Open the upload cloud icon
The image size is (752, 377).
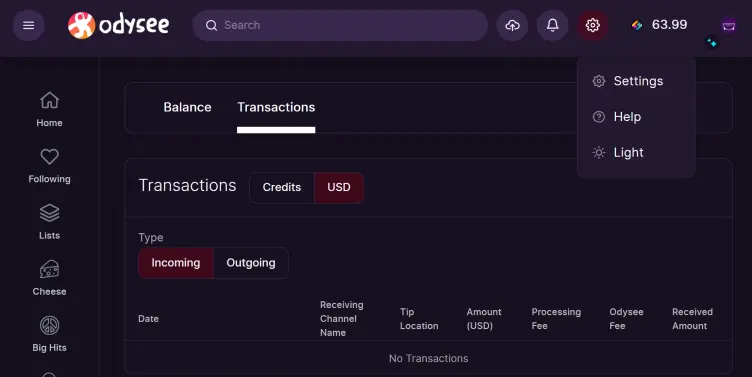512,25
